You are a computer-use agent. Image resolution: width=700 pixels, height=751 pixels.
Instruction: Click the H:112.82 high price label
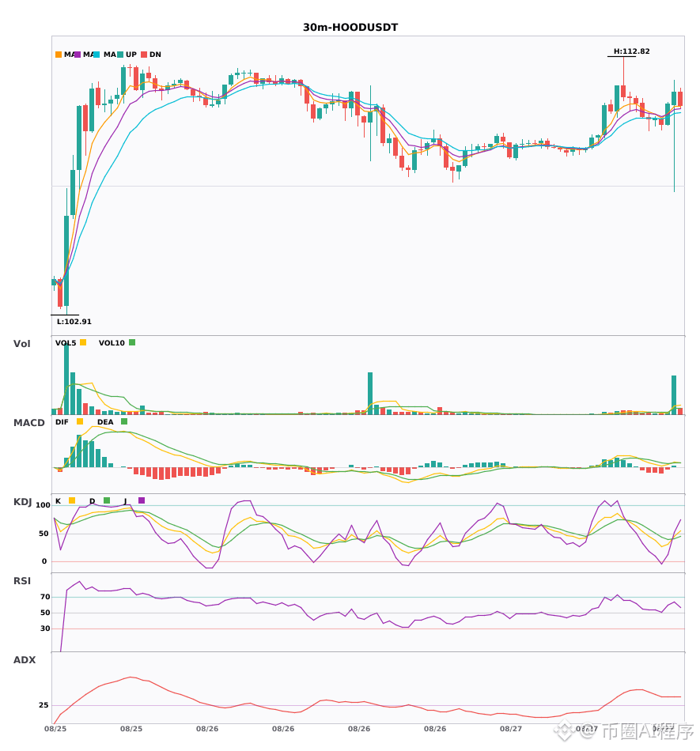tap(631, 51)
